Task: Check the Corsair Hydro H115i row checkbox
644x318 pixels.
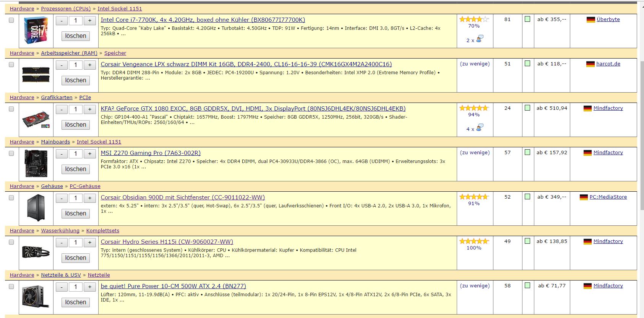Action: pyautogui.click(x=11, y=242)
